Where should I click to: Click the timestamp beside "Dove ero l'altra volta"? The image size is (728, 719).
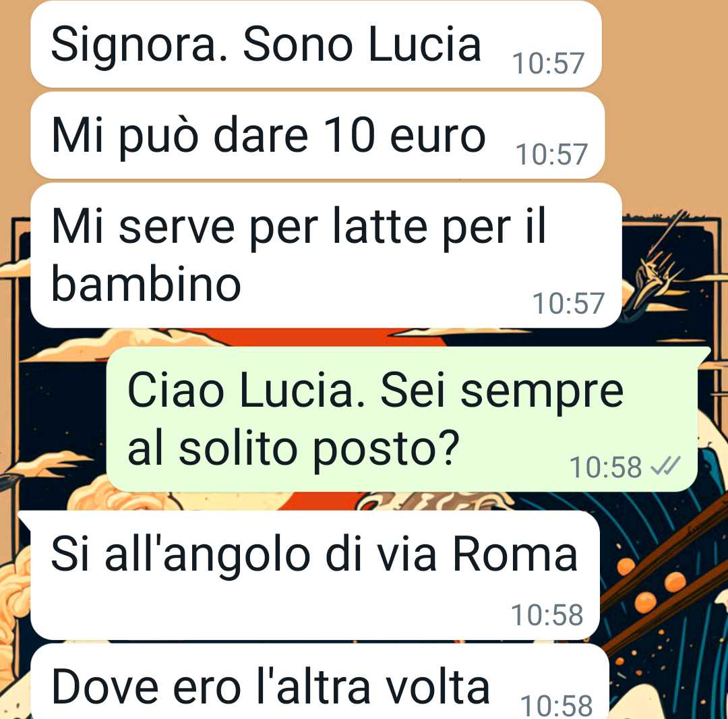click(x=556, y=705)
